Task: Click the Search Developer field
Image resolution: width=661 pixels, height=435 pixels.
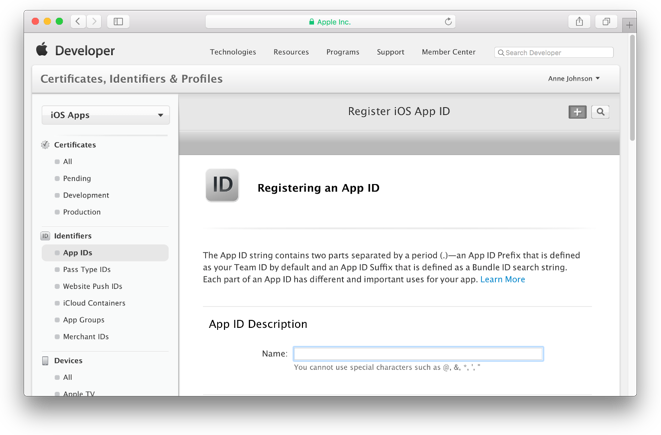Action: coord(554,52)
